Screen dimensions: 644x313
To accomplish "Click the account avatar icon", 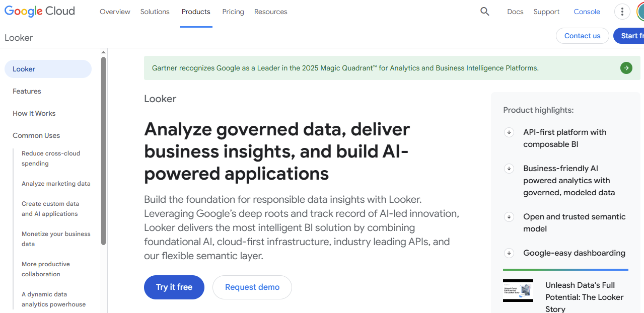I will tap(640, 12).
